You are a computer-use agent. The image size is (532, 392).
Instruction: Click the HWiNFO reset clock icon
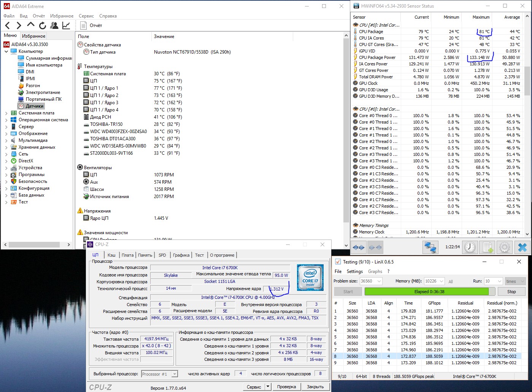click(x=470, y=247)
